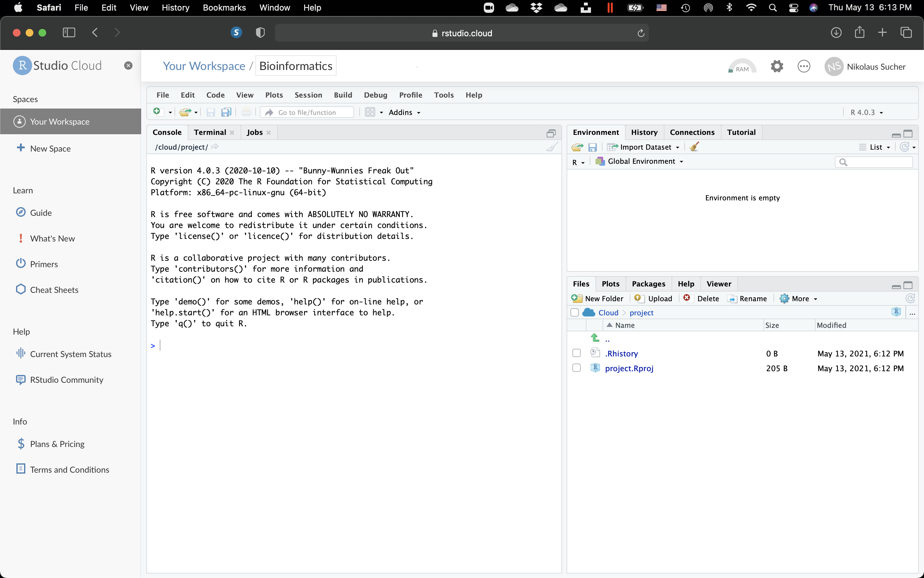This screenshot has height=578, width=924.
Task: Click the New Space sidebar item
Action: click(x=50, y=148)
